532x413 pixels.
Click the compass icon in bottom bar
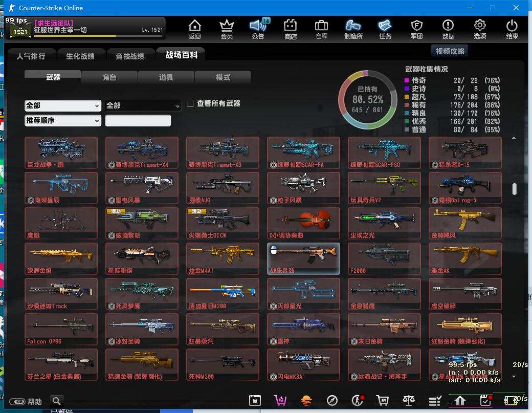[332, 400]
